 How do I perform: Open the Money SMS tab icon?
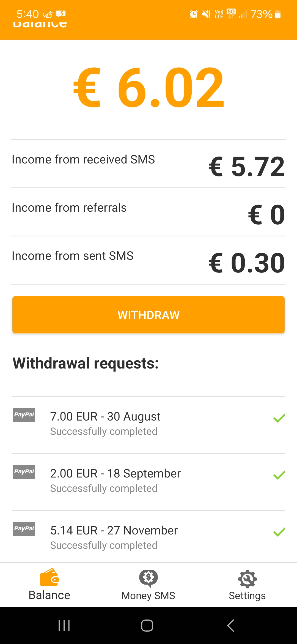click(148, 578)
